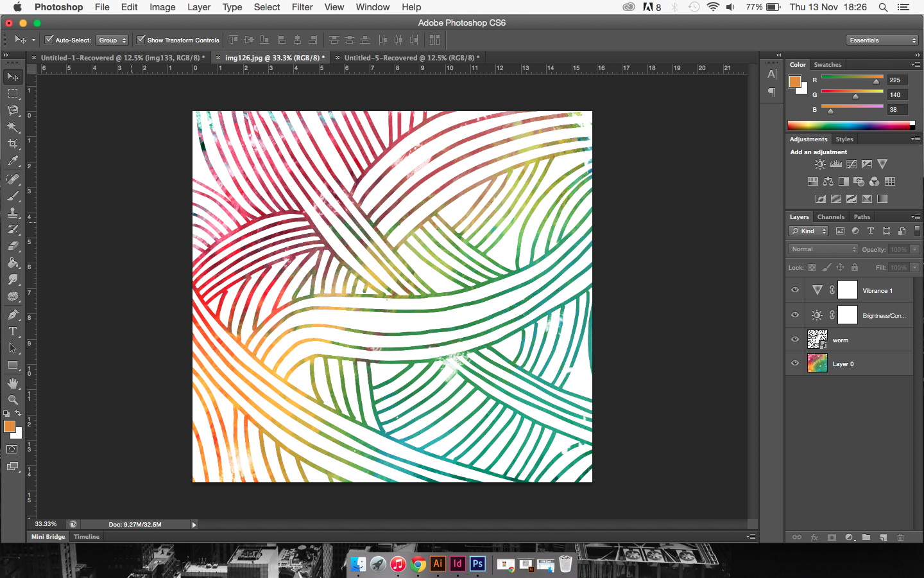Add a Color Balance adjustment

828,182
